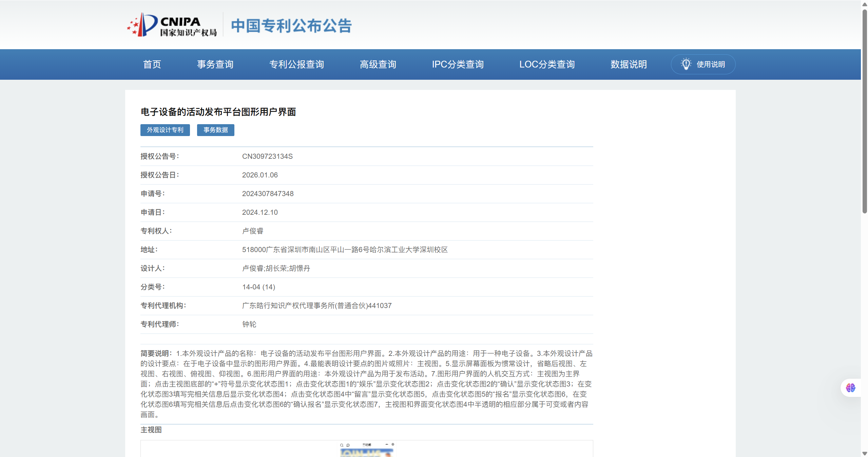Click 中国专利公布公告 site title
868x457 pixels.
(291, 26)
